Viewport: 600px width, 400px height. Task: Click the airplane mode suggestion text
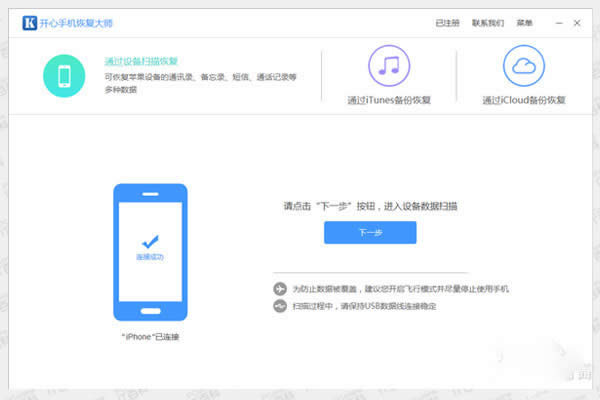400,288
